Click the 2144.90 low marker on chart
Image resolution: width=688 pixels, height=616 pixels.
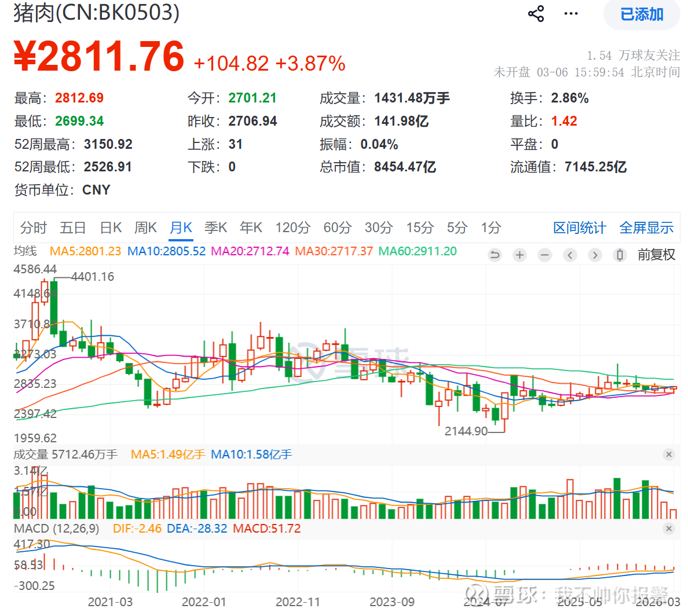466,432
